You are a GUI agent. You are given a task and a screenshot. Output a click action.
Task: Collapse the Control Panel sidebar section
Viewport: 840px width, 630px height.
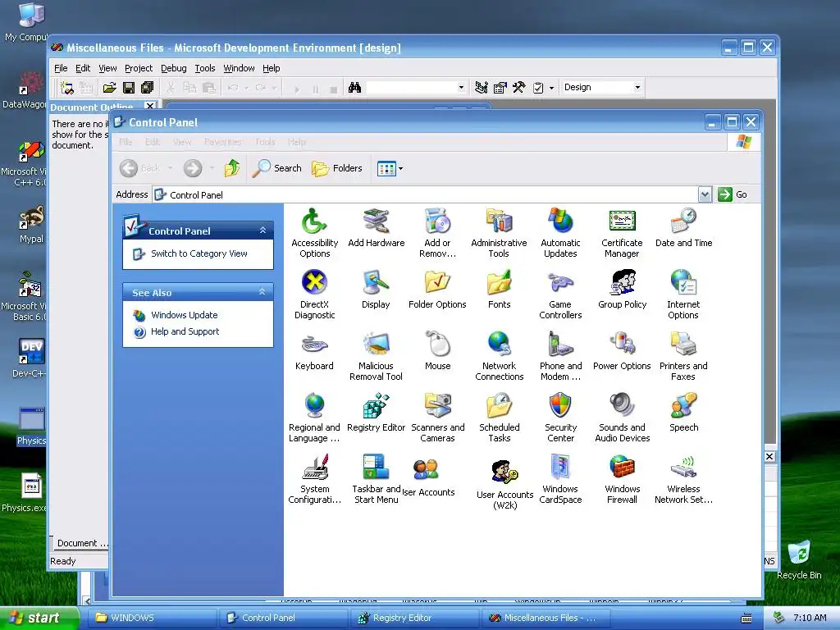(262, 231)
